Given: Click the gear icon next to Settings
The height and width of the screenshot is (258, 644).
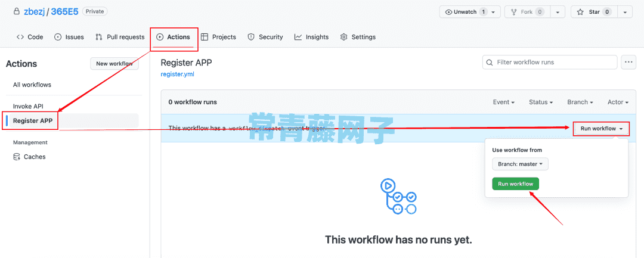Looking at the screenshot, I should coord(344,37).
